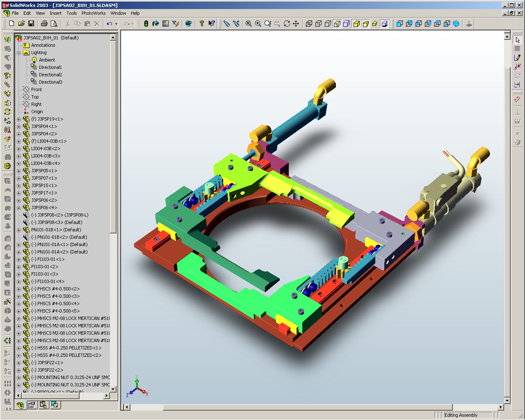Open the Undo dropdown arrow
Image resolution: width=525 pixels, height=420 pixels.
pos(116,24)
